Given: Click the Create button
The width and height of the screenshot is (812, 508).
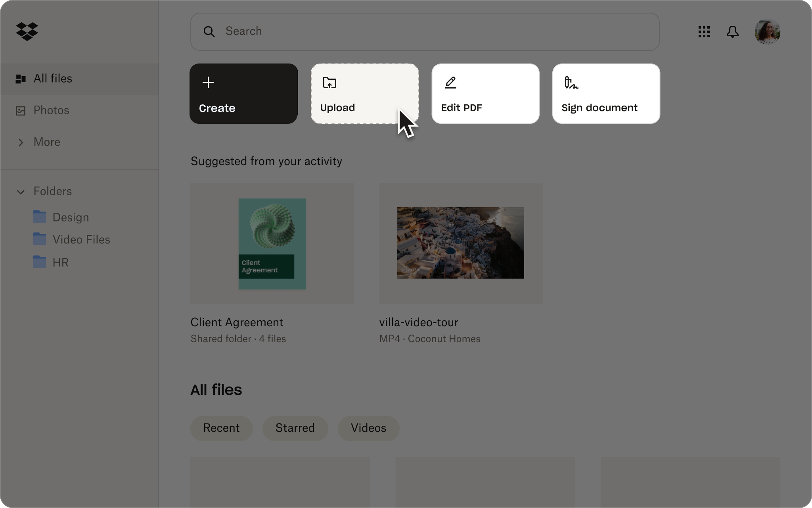Looking at the screenshot, I should pos(243,94).
